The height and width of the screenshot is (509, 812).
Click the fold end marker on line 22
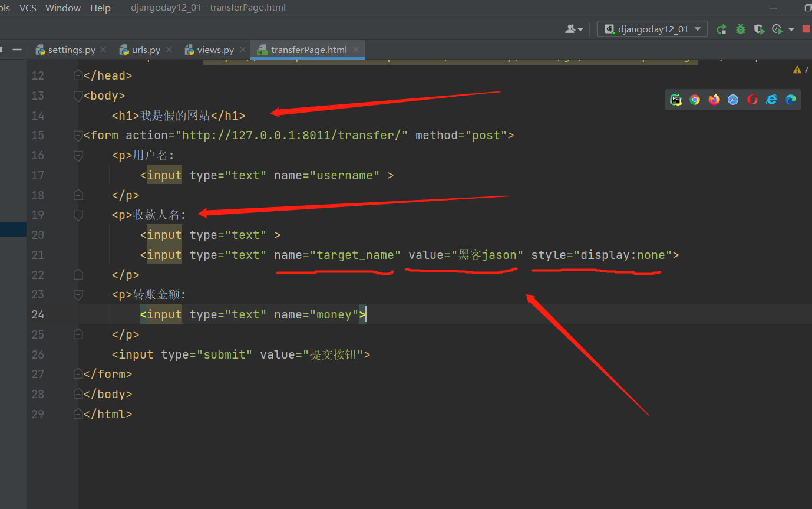coord(78,274)
